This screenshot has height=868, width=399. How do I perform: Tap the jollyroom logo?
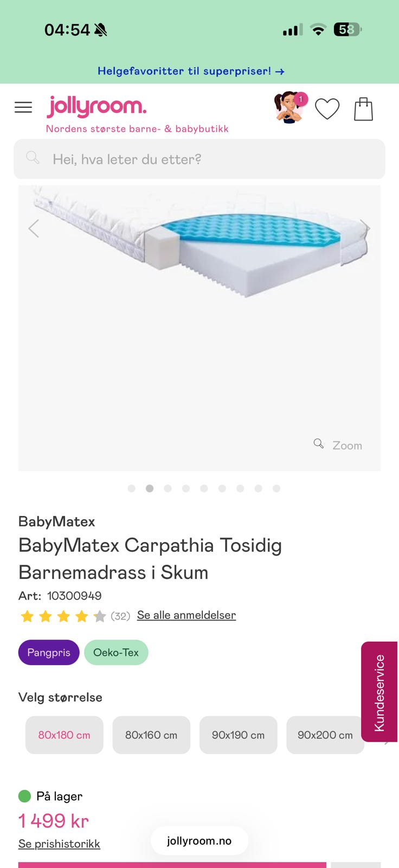point(97,106)
